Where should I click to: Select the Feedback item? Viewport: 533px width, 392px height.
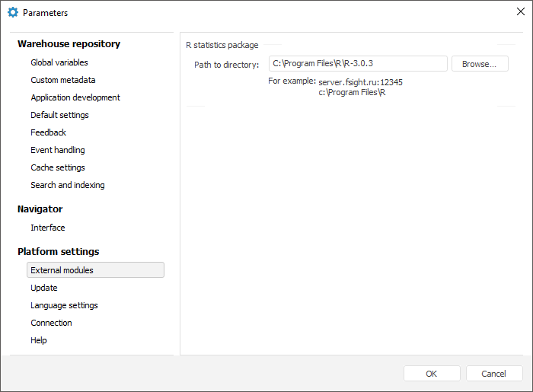[48, 132]
